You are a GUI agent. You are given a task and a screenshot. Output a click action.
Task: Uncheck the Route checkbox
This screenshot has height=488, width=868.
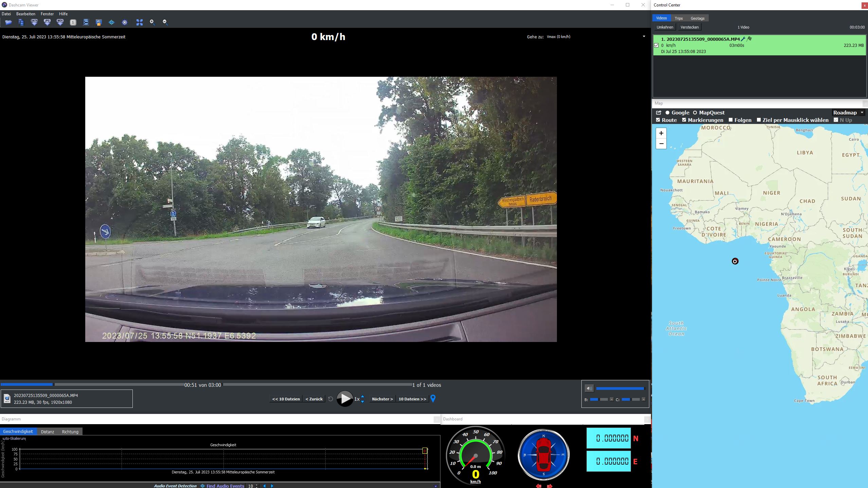pyautogui.click(x=658, y=120)
